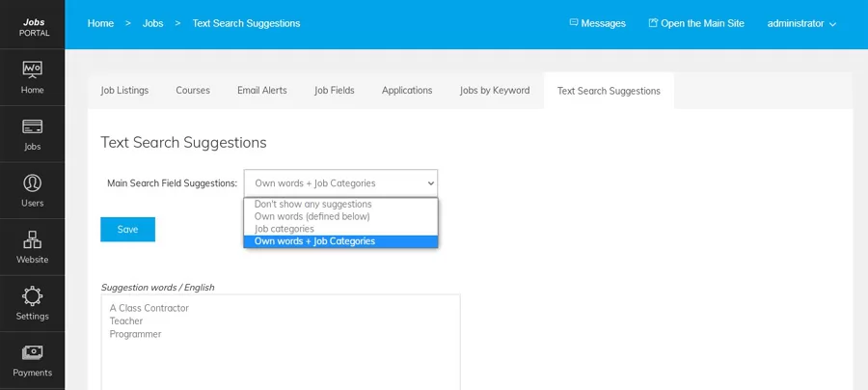Switch to the Job Listings tab
Screen dimensions: 868x390
(x=124, y=91)
